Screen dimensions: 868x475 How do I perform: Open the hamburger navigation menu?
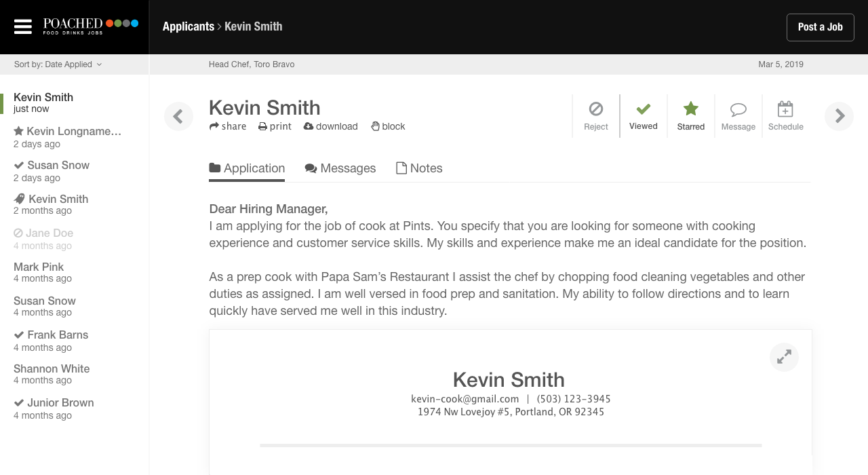23,26
